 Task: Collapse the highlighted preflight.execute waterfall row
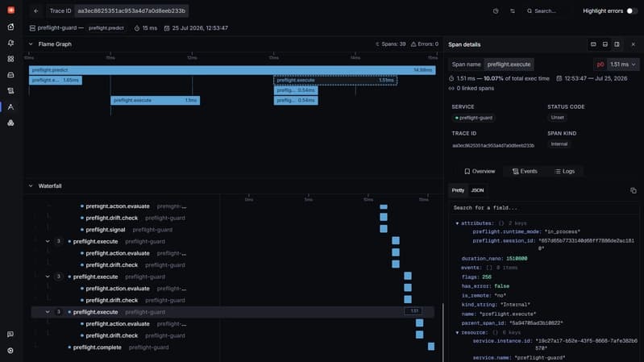click(48, 312)
